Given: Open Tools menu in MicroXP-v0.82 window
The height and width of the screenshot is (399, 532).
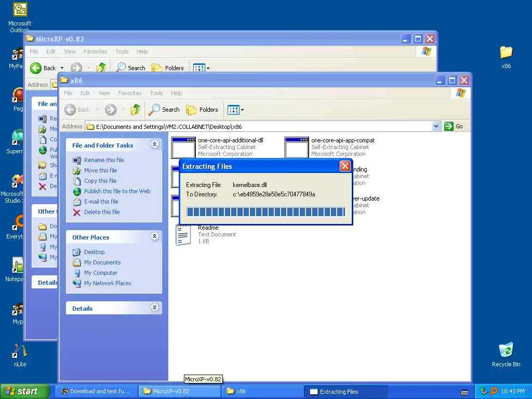Looking at the screenshot, I should click(122, 51).
